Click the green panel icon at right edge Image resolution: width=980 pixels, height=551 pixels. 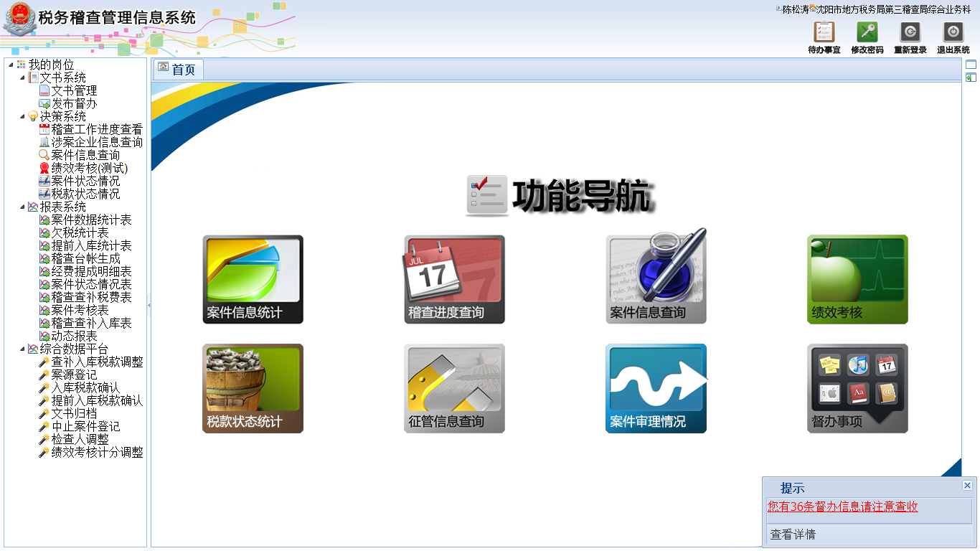[971, 77]
